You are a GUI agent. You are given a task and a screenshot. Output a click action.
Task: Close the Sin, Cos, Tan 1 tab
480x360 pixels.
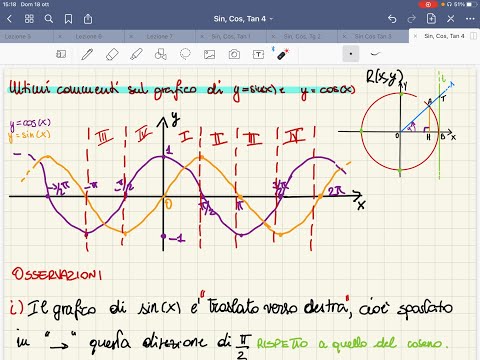[x=202, y=36]
